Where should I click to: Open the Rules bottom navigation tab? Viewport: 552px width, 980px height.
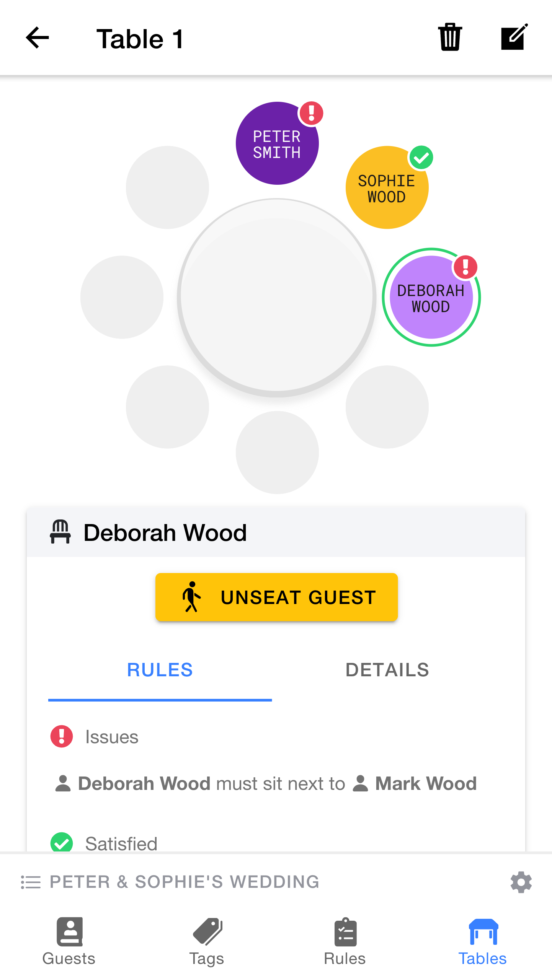[345, 942]
